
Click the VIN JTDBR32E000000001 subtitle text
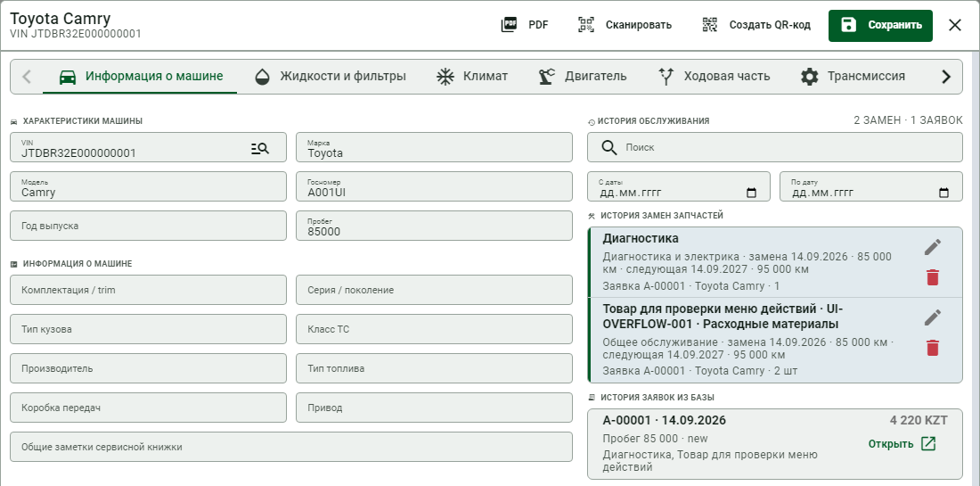click(x=76, y=34)
